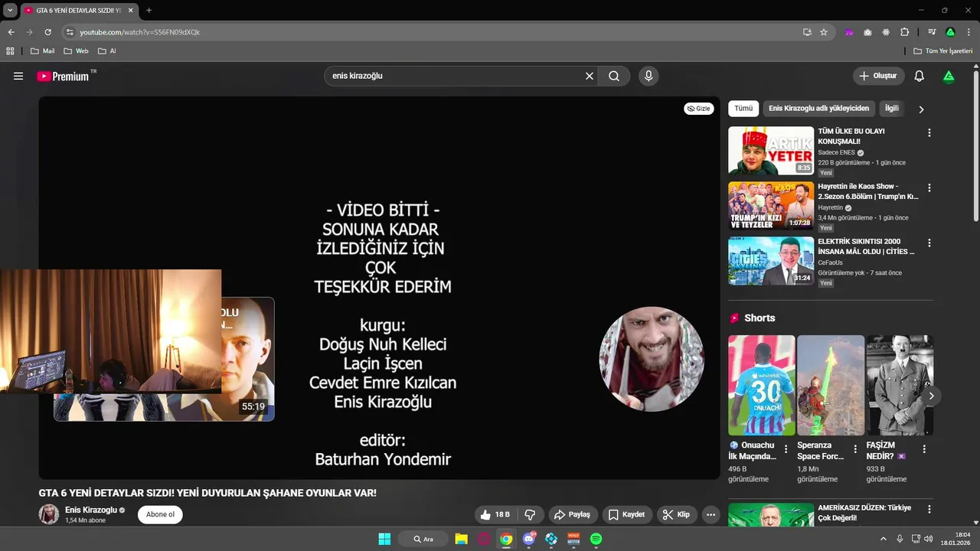Image resolution: width=980 pixels, height=551 pixels.
Task: Create a clip with Klip button
Action: 676,514
